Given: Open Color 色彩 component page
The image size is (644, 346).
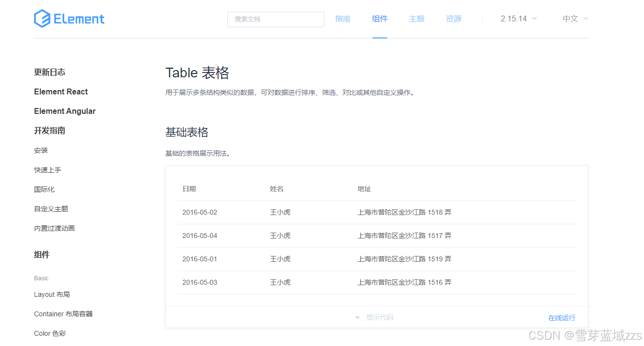Looking at the screenshot, I should click(x=50, y=333).
